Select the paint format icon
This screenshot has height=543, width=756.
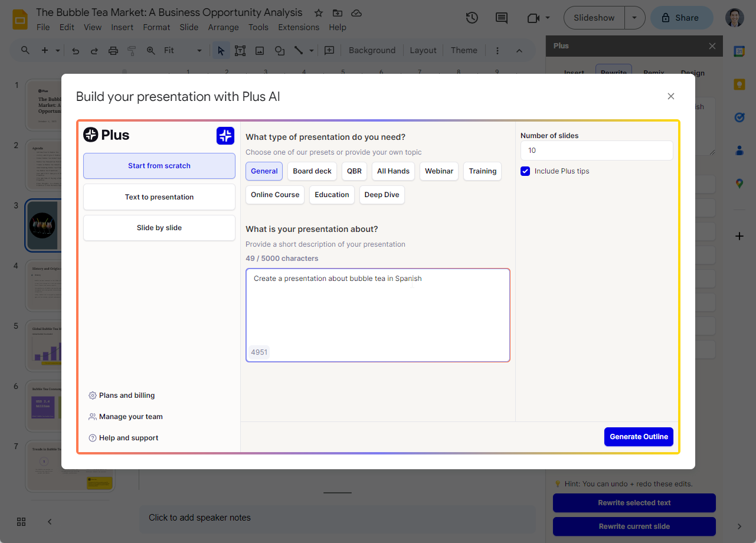coord(132,51)
